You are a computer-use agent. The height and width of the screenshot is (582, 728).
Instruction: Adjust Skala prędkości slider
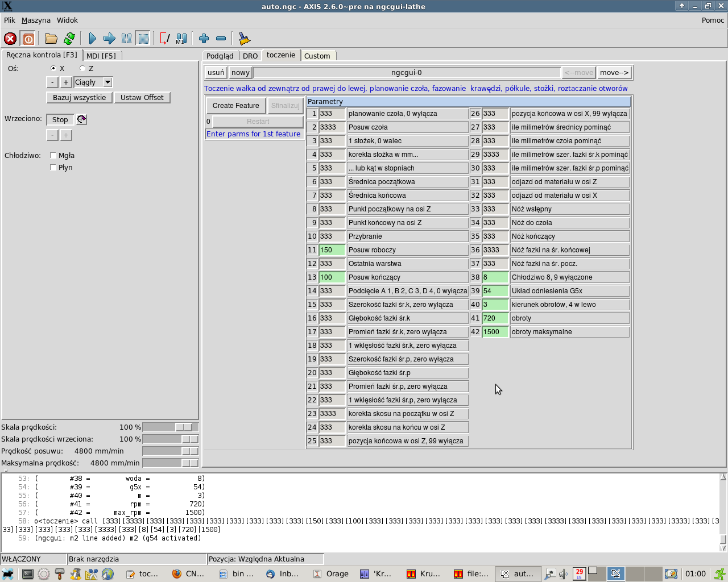click(x=171, y=427)
